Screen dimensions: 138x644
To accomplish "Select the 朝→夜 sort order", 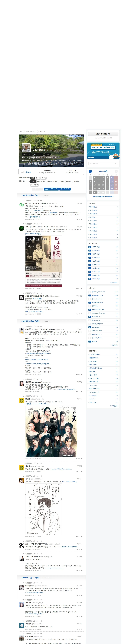I will tap(38, 178).
